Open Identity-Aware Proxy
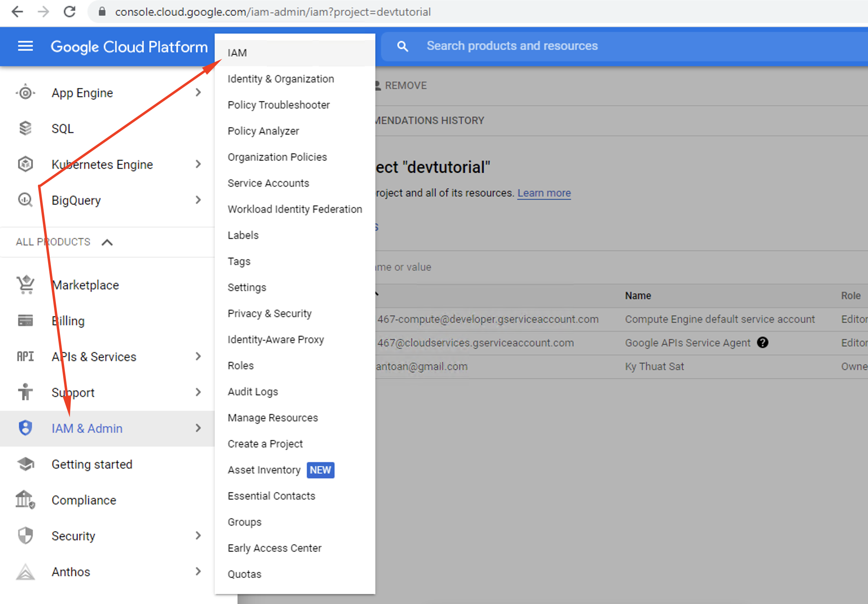 point(295,339)
